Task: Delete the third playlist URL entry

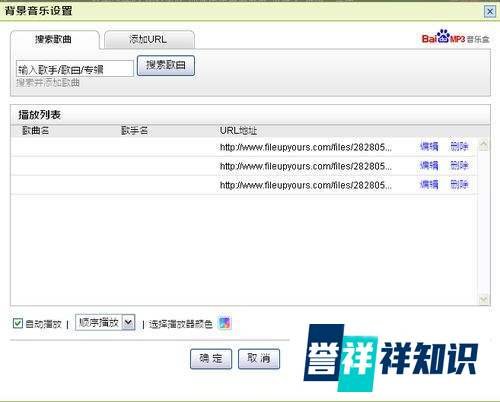Action: pyautogui.click(x=459, y=184)
